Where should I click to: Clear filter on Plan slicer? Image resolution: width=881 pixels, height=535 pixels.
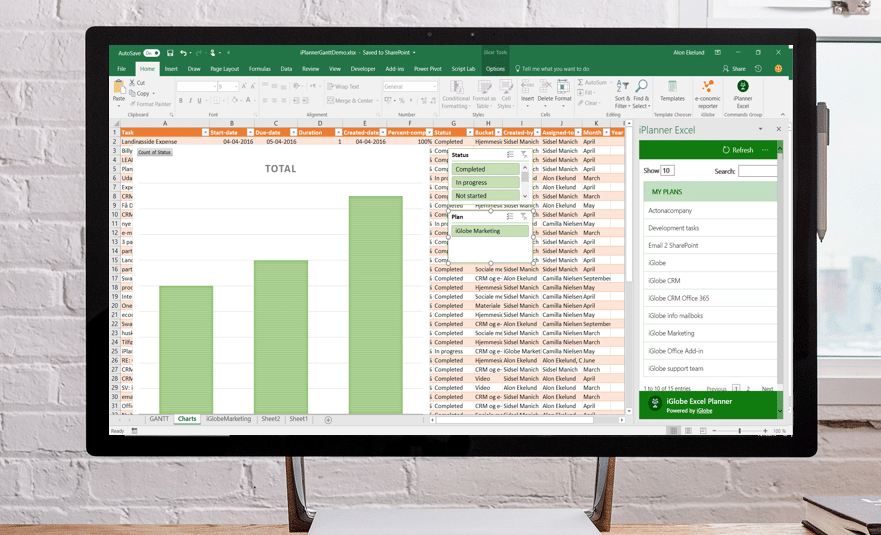pyautogui.click(x=524, y=216)
